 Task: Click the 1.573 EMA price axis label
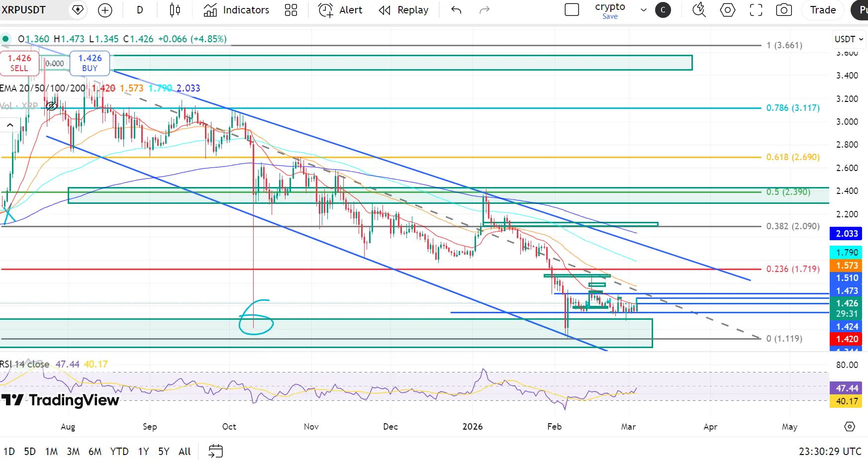(x=847, y=265)
